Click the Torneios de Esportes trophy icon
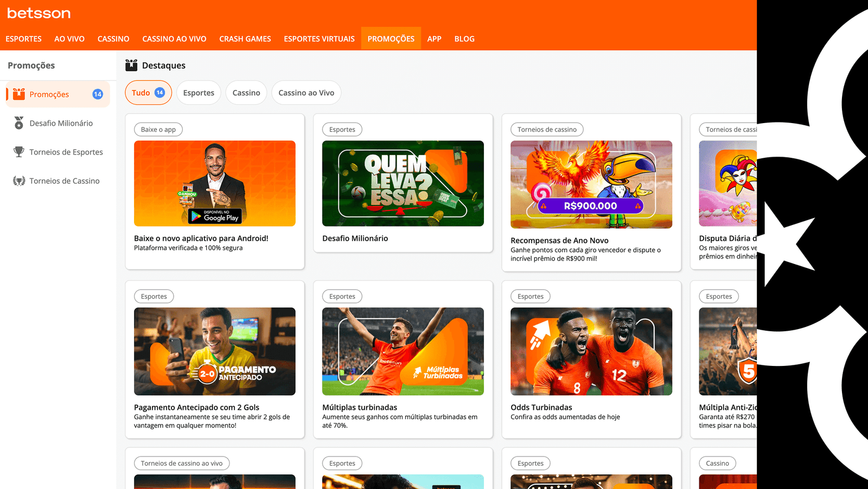The width and height of the screenshot is (868, 489). (19, 152)
